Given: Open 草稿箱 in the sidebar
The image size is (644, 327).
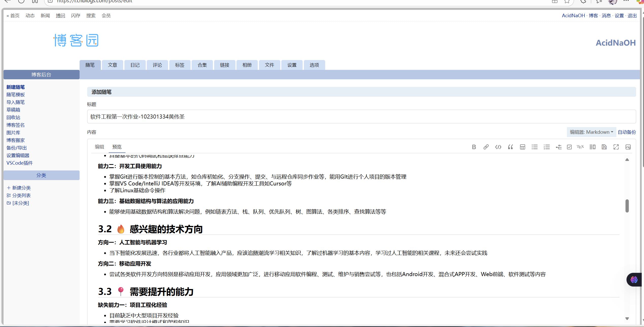Looking at the screenshot, I should pyautogui.click(x=13, y=110).
